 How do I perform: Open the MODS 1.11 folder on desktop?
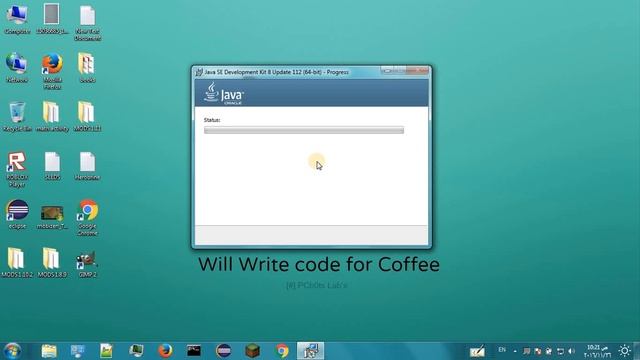[87, 116]
